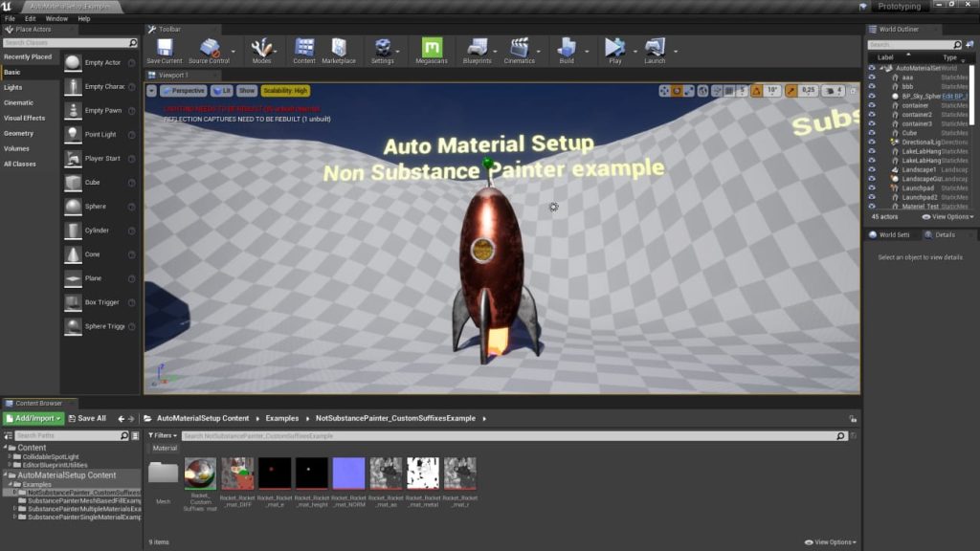Screen dimensions: 980x551
Task: Open the Marketplace from the toolbar
Action: point(339,50)
